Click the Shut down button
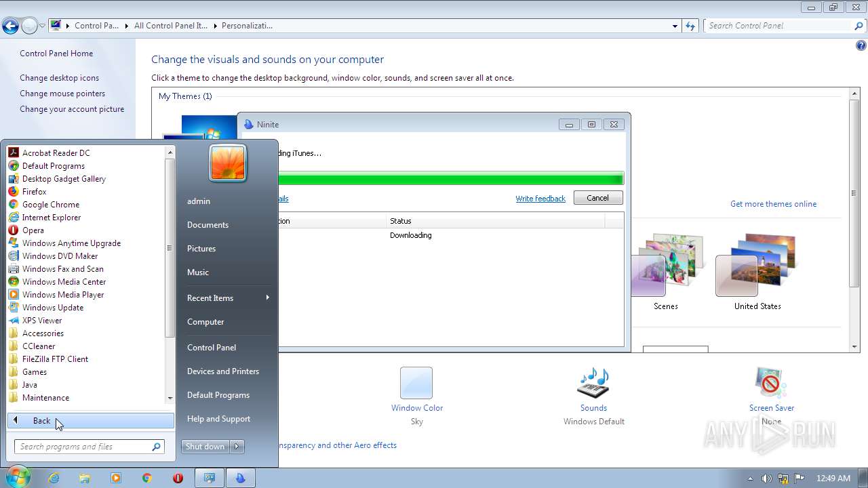The width and height of the screenshot is (868, 488). [x=205, y=447]
